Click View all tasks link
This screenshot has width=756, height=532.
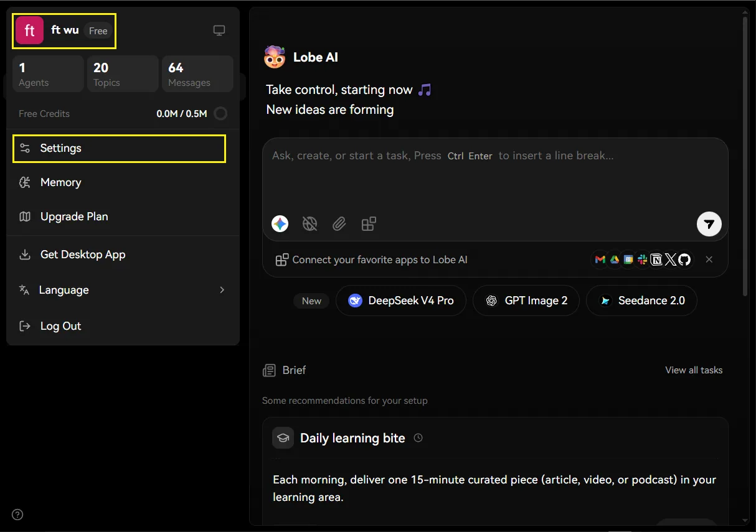694,370
